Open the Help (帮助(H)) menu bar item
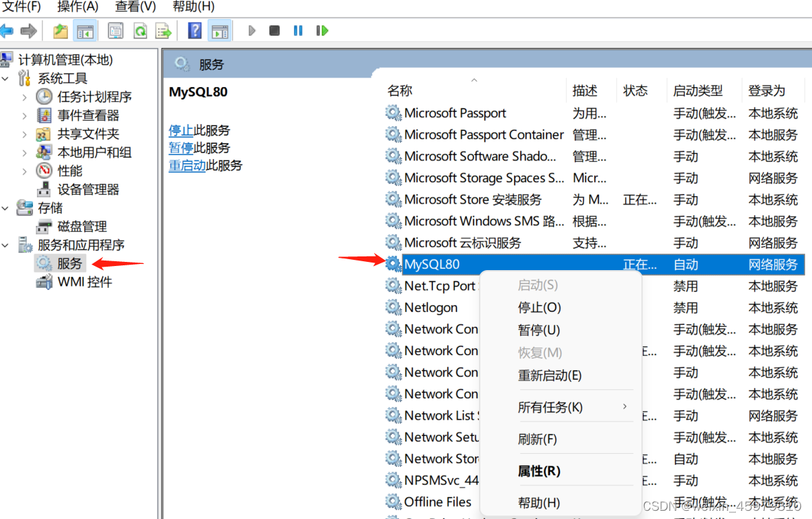Viewport: 812px width, 519px height. coord(193,7)
